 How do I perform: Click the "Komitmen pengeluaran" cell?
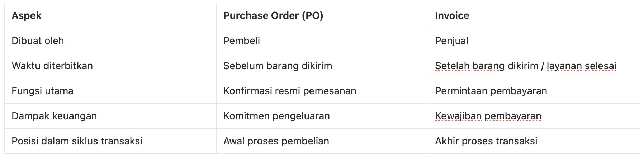276,116
